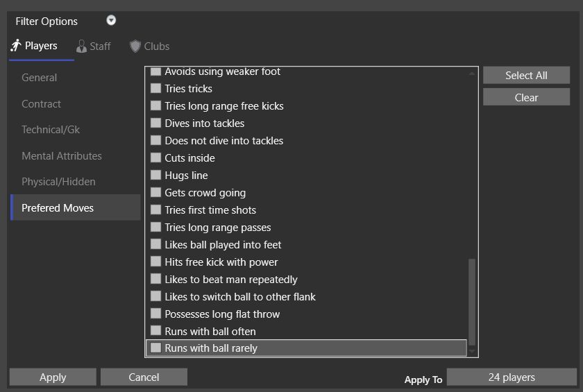Tick Does not dive into tackles
Image resolution: width=583 pixels, height=392 pixels.
click(x=155, y=140)
